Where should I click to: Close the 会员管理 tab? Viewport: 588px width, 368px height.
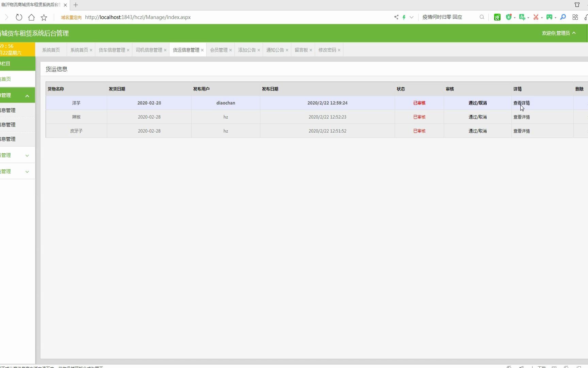pyautogui.click(x=230, y=50)
